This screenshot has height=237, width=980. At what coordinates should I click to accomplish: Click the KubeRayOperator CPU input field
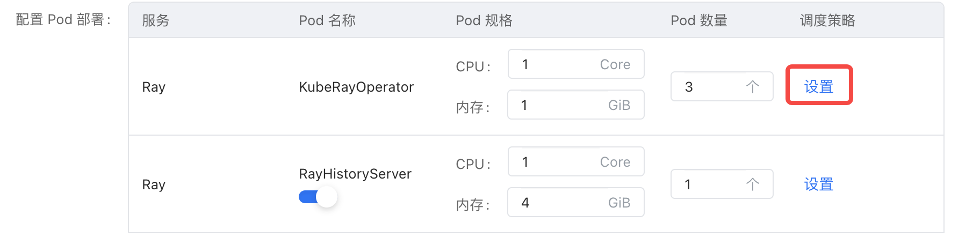(553, 64)
